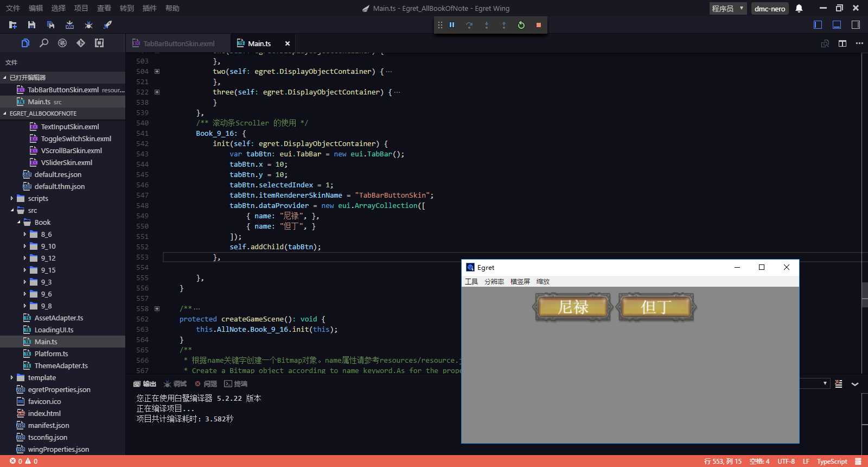Switch to the 问题 panel tab
The height and width of the screenshot is (467, 868).
coord(206,384)
